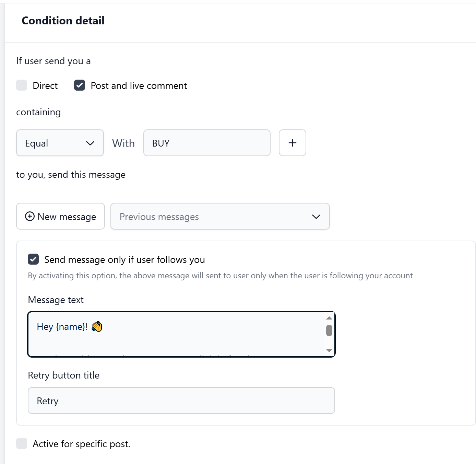This screenshot has width=476, height=464.
Task: Click the waving hand emoji in message
Action: pos(97,326)
